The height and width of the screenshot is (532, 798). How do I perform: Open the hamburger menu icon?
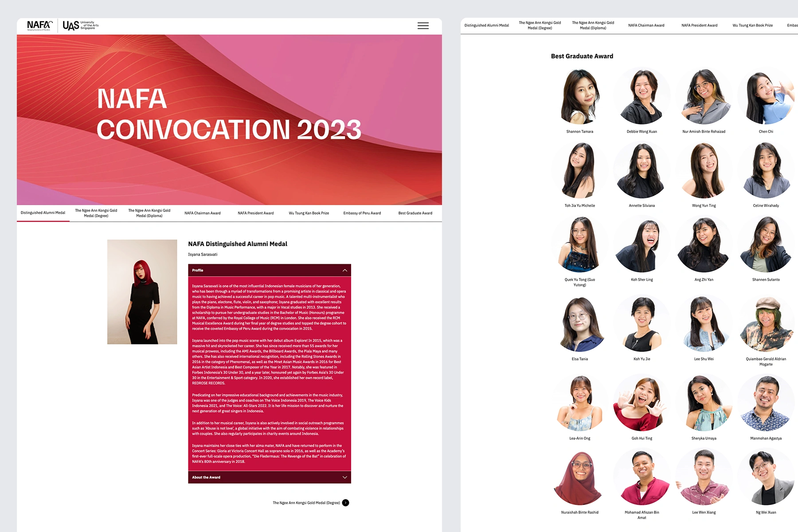pos(423,26)
